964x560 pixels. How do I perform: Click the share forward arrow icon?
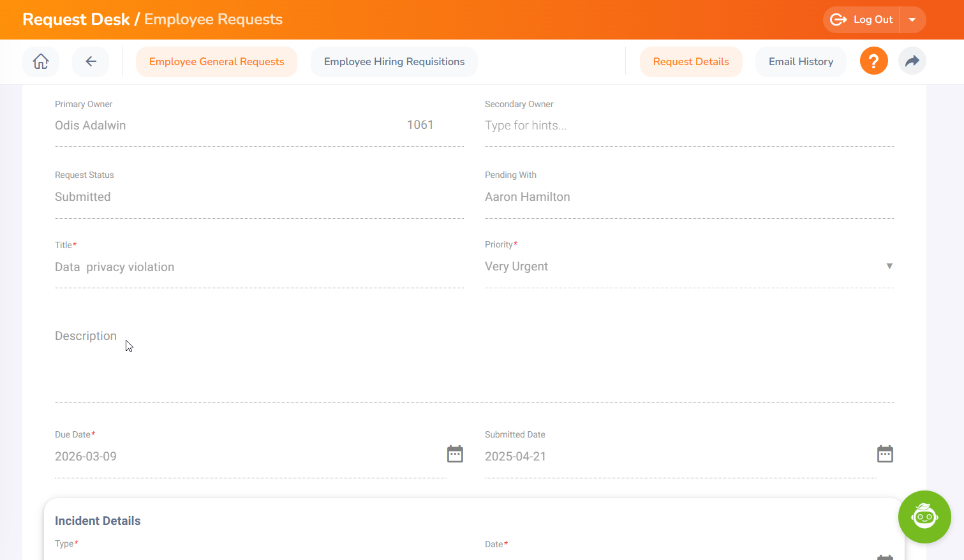coord(912,61)
